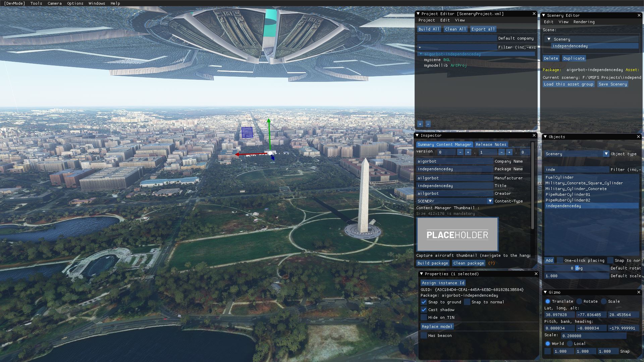Viewport: 644px width, 362px height.
Task: Click Assign instance Id button
Action: 443,283
